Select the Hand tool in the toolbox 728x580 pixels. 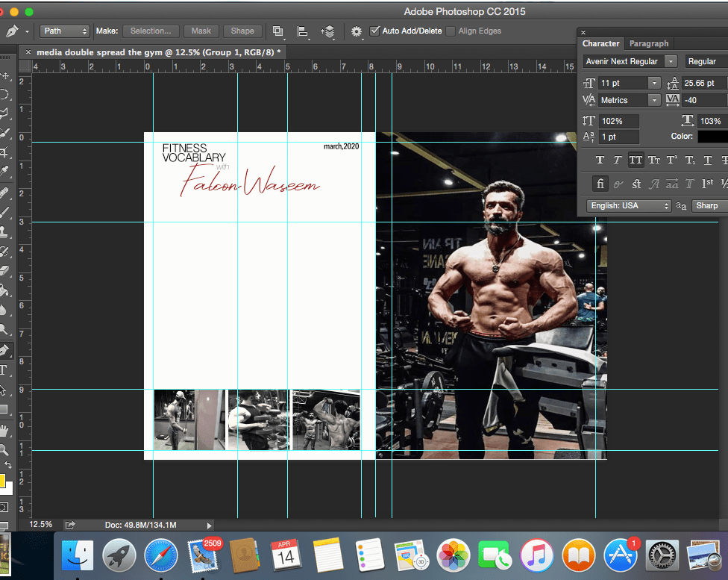point(4,430)
